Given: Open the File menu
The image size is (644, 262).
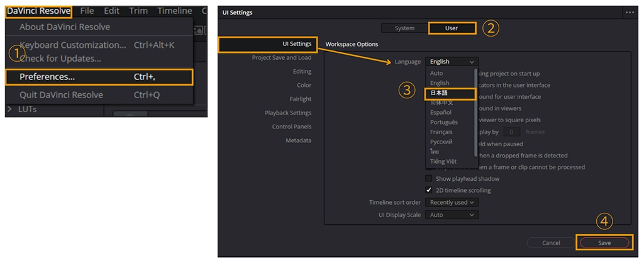Looking at the screenshot, I should click(87, 11).
